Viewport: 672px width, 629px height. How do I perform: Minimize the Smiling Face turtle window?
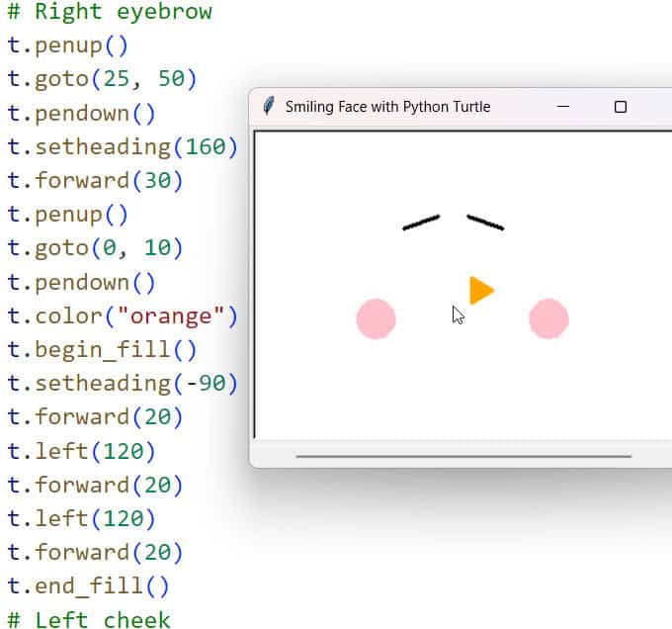[x=563, y=107]
